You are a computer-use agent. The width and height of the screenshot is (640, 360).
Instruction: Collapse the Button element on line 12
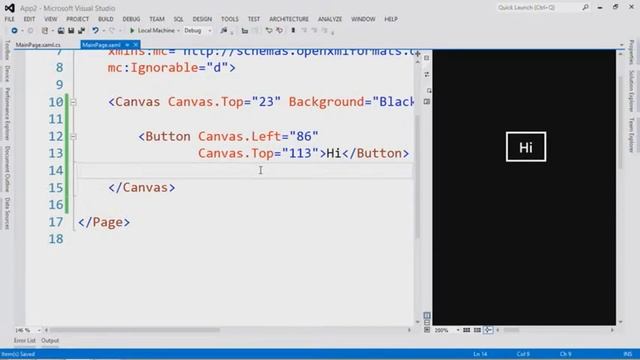point(73,136)
